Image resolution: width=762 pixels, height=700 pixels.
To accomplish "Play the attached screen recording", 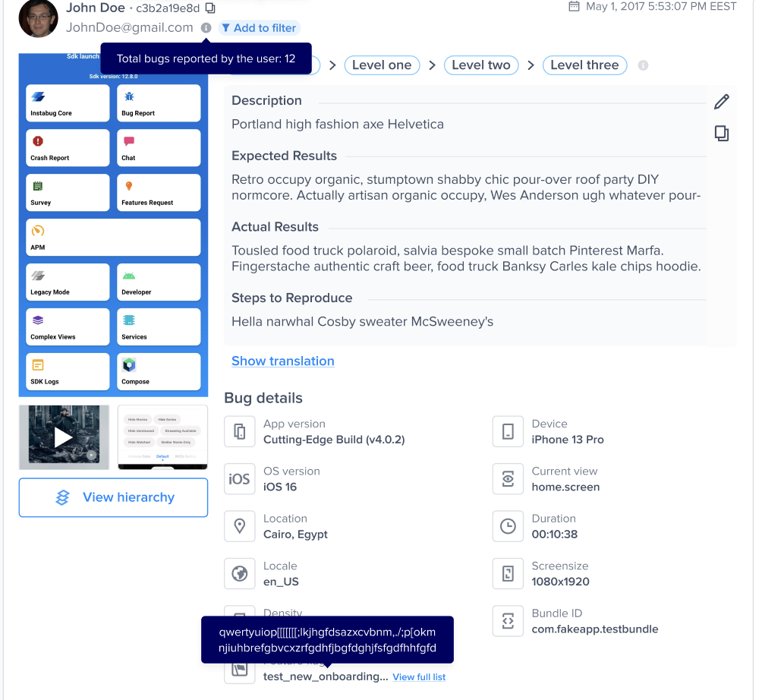I will [x=64, y=437].
